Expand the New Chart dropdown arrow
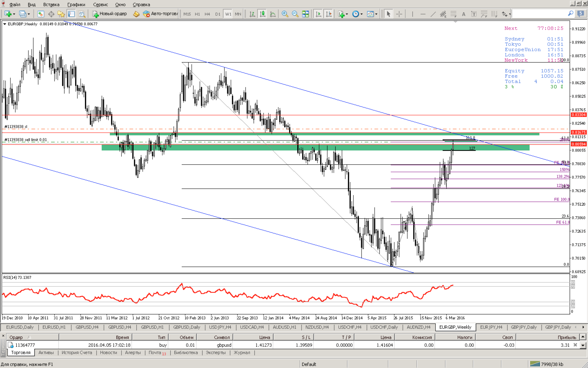This screenshot has height=368, width=588. tap(14, 14)
